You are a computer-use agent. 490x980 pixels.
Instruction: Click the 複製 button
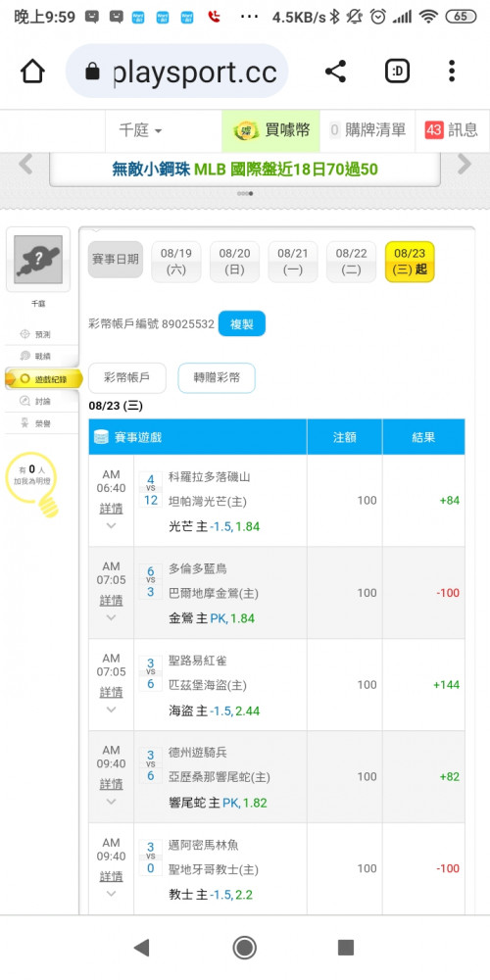[242, 323]
